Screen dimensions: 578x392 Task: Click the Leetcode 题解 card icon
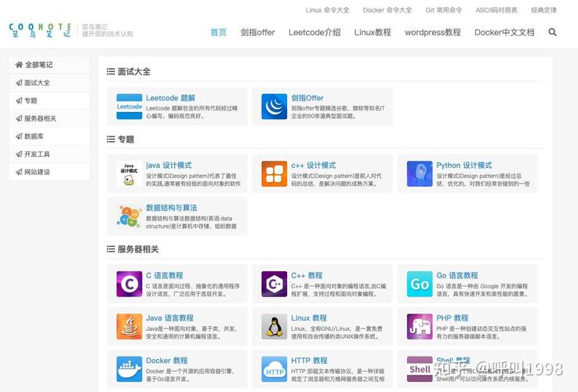tap(129, 107)
